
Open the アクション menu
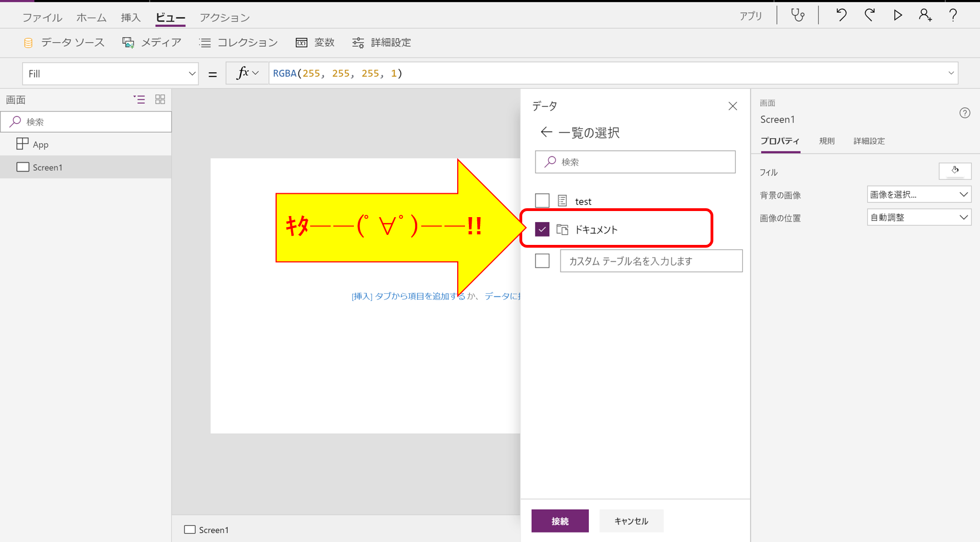tap(224, 17)
